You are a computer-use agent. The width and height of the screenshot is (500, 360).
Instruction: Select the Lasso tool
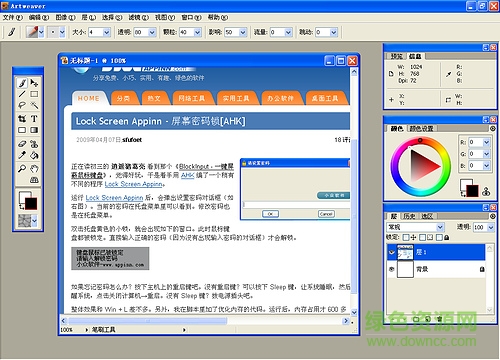(22, 105)
